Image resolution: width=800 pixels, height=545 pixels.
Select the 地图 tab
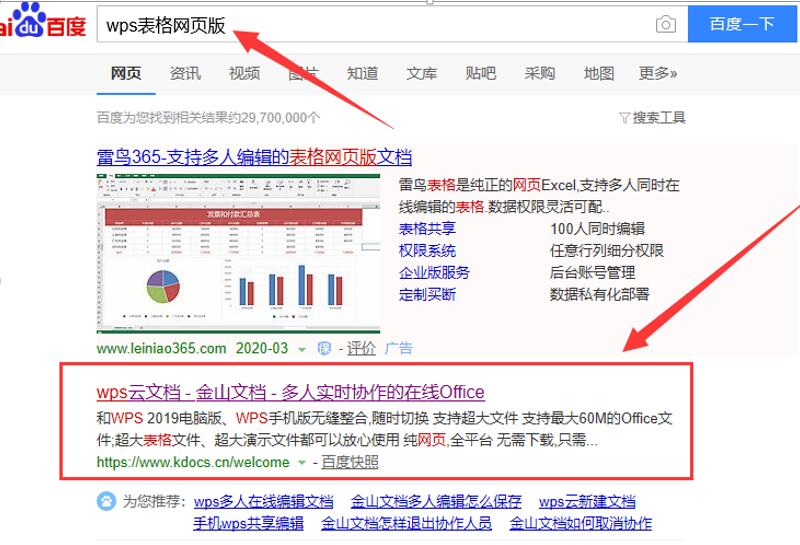click(x=599, y=73)
